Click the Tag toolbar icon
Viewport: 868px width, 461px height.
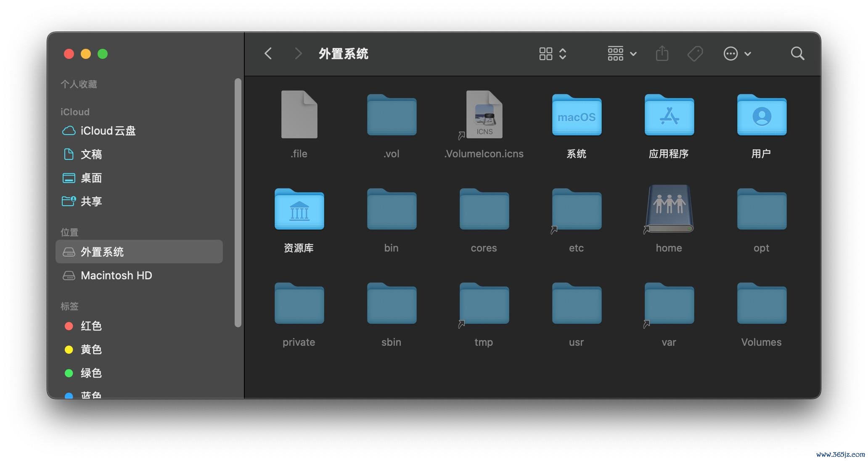point(695,54)
